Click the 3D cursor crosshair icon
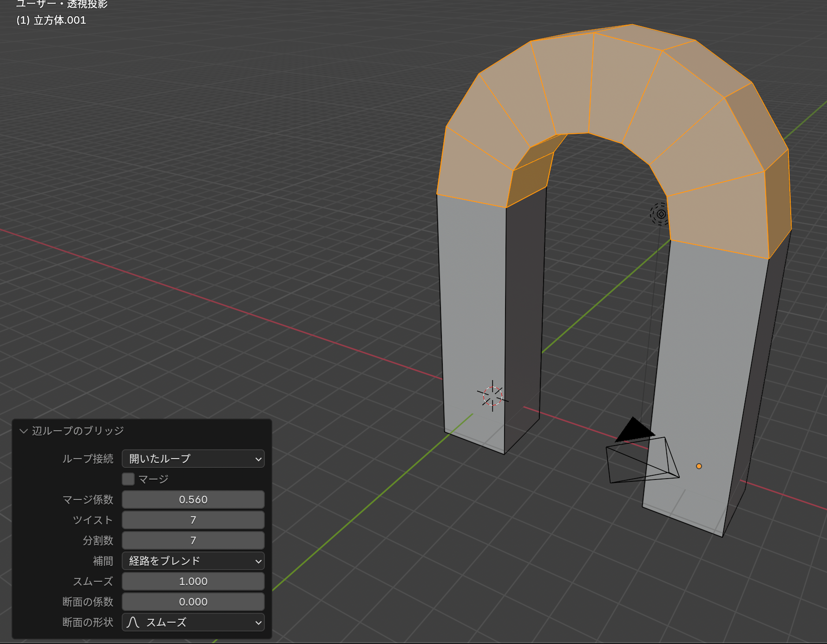This screenshot has height=644, width=827. 492,396
